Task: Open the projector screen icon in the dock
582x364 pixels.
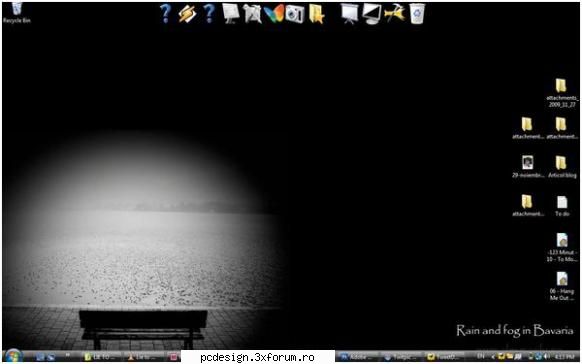Action: click(x=349, y=14)
